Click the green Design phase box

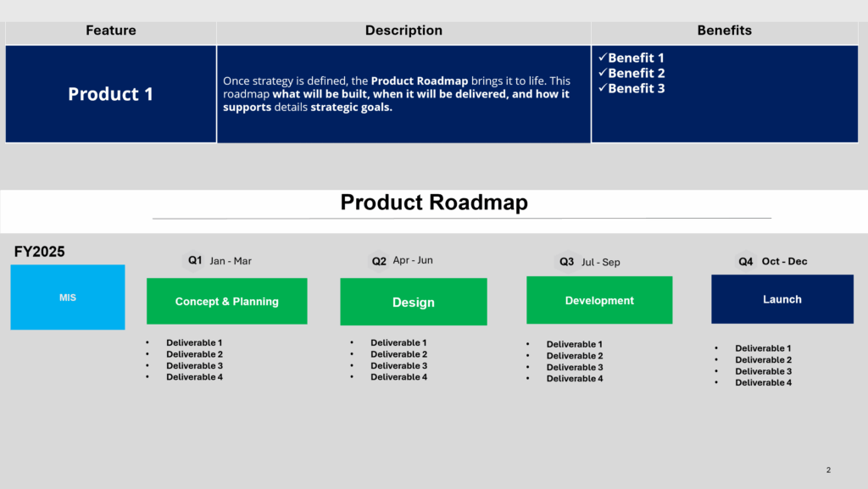(x=413, y=302)
